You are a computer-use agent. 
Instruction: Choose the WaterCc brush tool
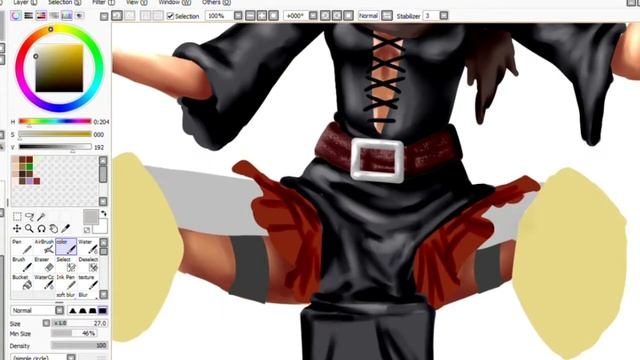44,282
